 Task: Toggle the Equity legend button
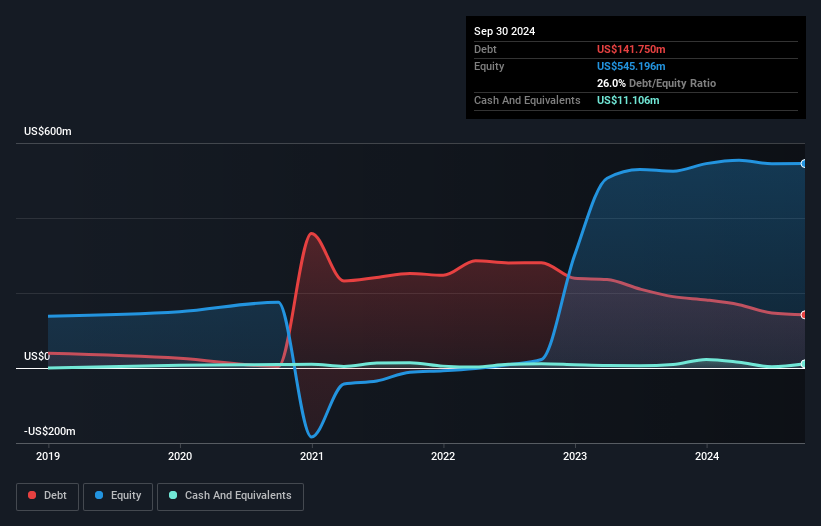pyautogui.click(x=118, y=496)
